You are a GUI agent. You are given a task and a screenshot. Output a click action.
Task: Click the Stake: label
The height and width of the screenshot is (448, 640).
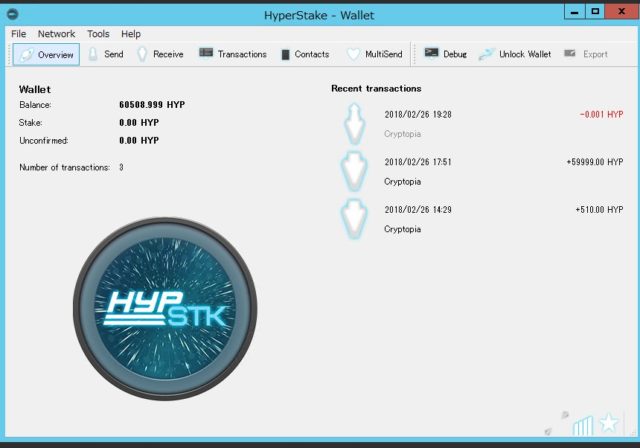click(31, 123)
